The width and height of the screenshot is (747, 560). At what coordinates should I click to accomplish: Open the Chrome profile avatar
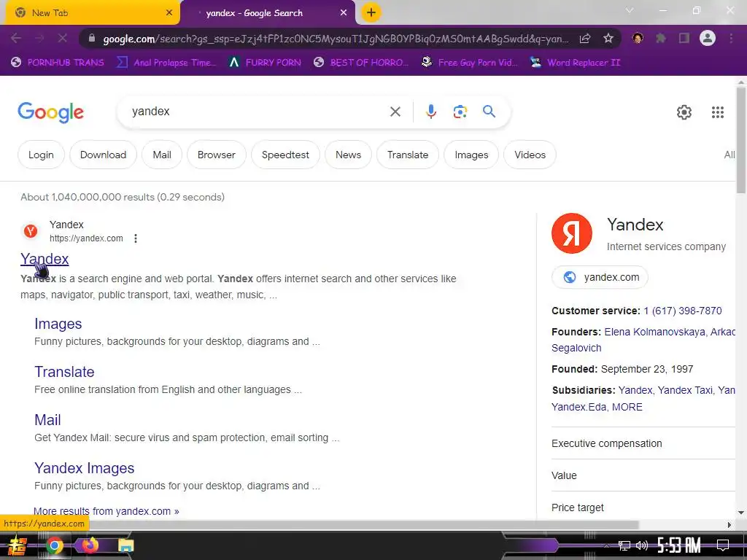click(707, 38)
